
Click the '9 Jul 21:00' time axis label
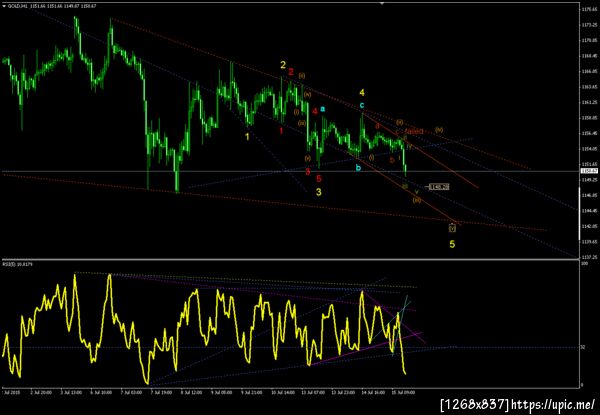click(x=251, y=392)
